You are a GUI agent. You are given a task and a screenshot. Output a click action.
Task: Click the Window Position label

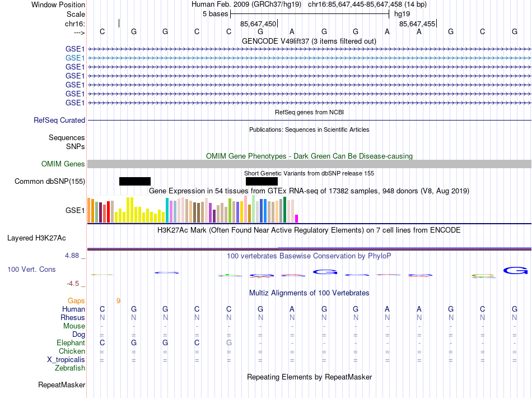58,4
